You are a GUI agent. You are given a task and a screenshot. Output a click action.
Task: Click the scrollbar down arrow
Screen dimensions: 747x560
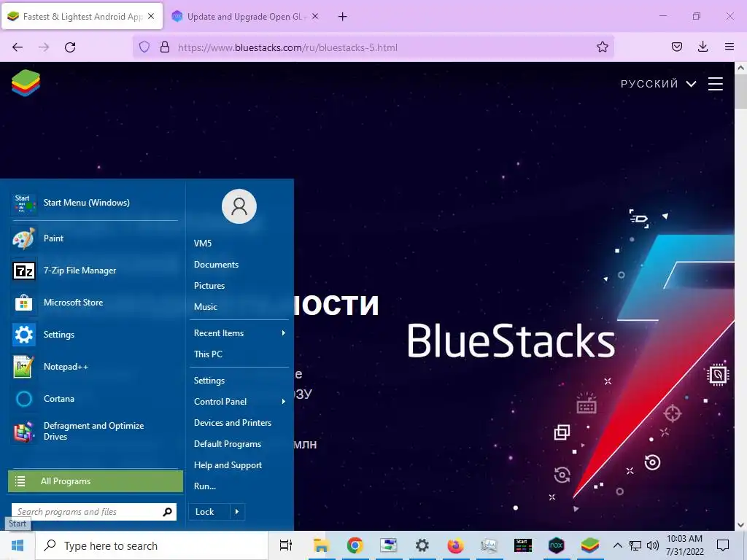(740, 525)
